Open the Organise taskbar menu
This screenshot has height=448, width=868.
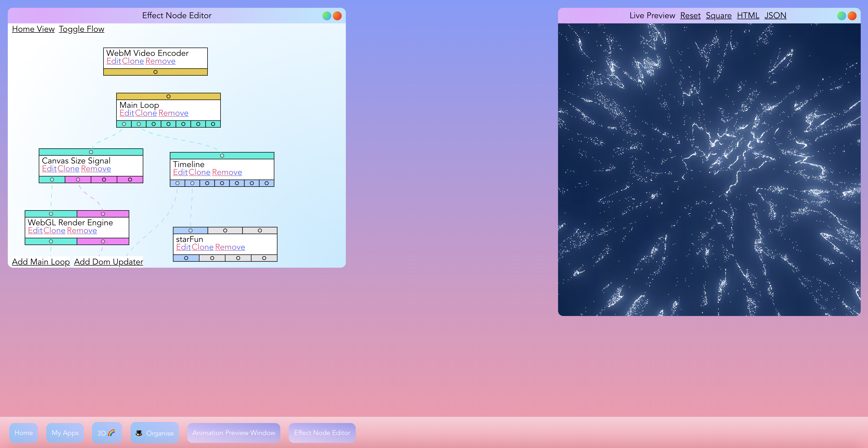click(x=155, y=433)
